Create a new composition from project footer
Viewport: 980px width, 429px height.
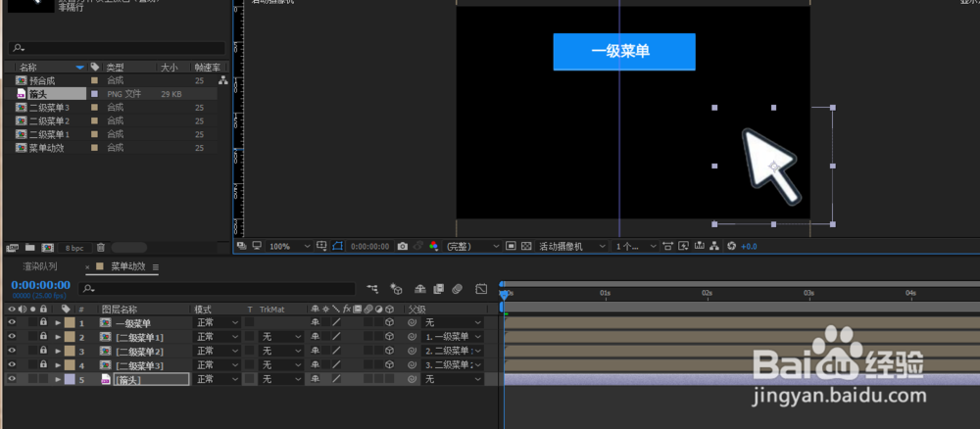47,248
